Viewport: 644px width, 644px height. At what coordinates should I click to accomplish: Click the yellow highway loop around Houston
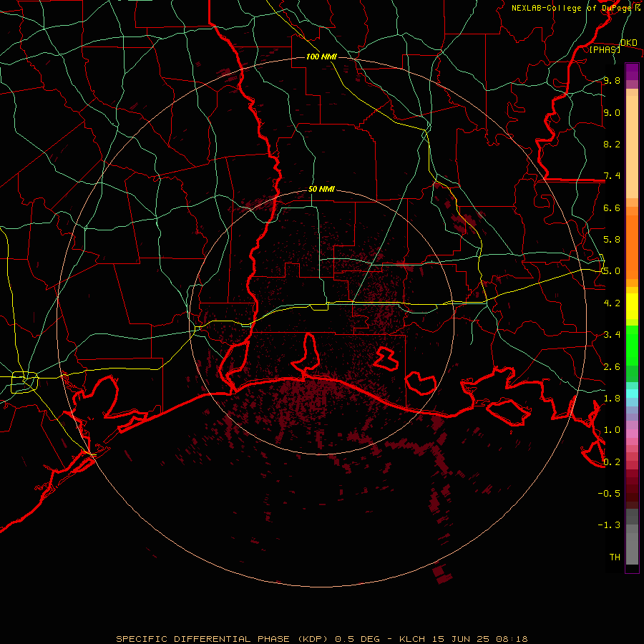pos(24,381)
